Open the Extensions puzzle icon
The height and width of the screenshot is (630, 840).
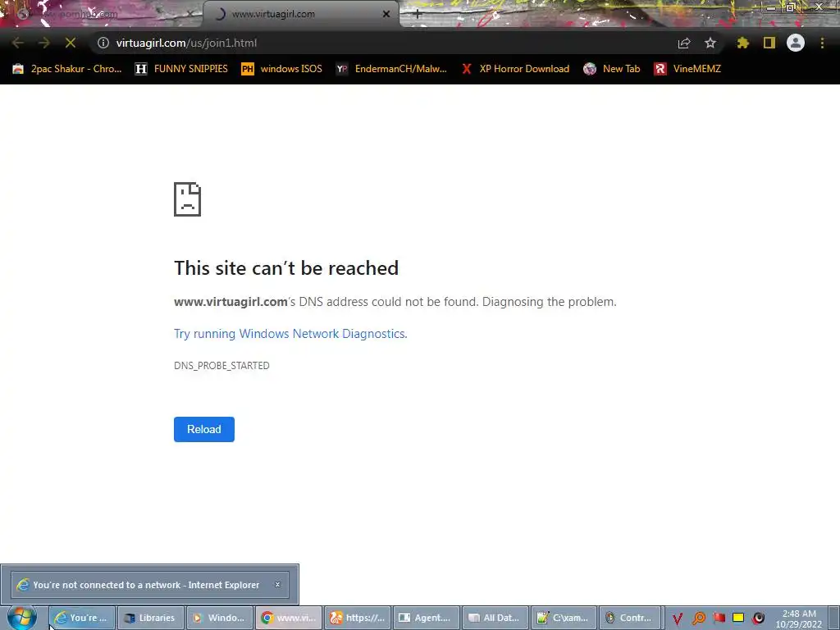click(742, 43)
